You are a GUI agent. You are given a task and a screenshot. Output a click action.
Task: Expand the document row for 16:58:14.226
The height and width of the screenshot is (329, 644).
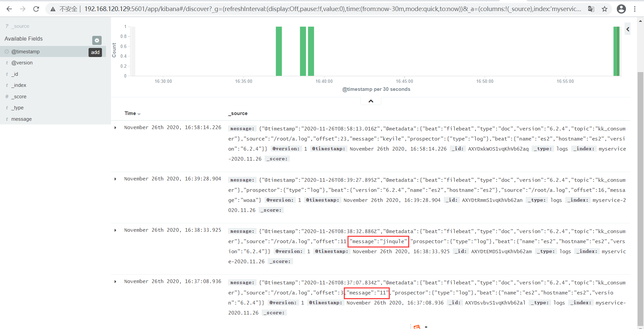pyautogui.click(x=115, y=127)
